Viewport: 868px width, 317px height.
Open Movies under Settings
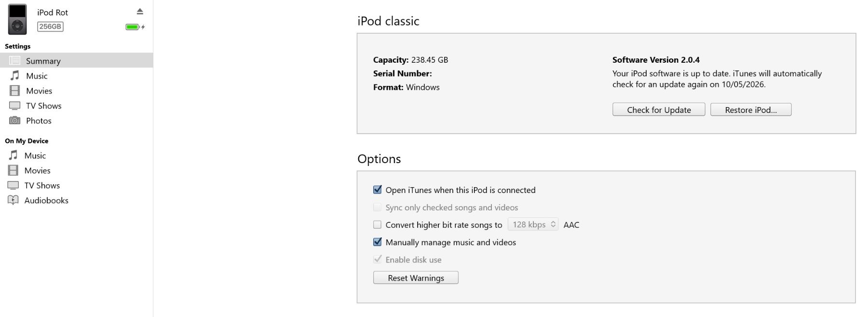click(x=77, y=91)
